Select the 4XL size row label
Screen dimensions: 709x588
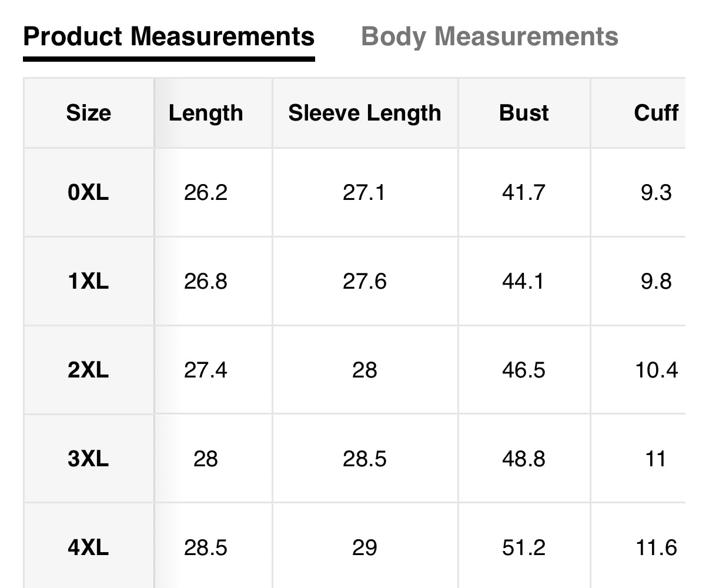(88, 548)
